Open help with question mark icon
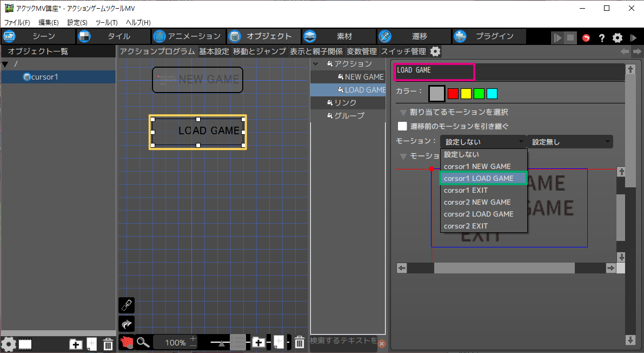 tap(601, 37)
